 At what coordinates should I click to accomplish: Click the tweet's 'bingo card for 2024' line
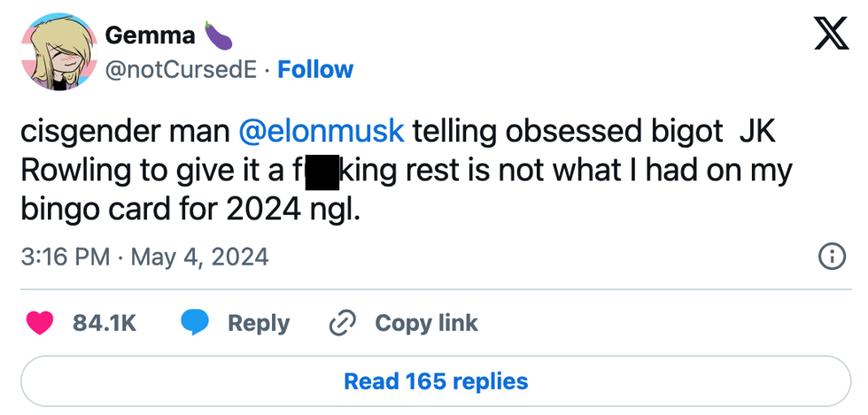coord(190,211)
